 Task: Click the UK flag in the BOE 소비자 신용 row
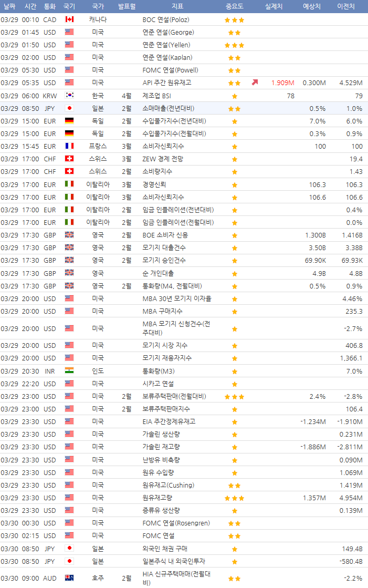point(69,235)
